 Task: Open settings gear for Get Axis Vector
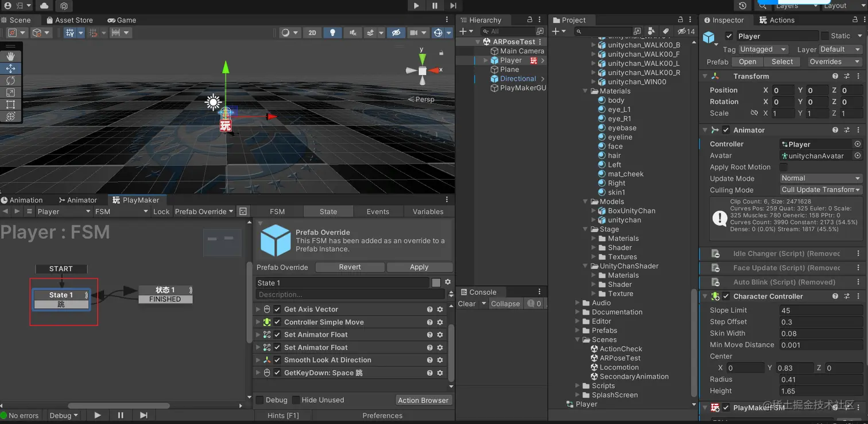(x=440, y=309)
